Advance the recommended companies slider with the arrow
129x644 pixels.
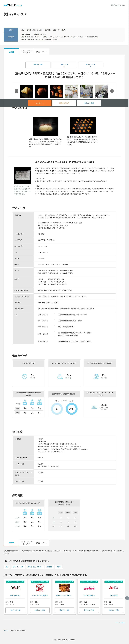click(127, 598)
